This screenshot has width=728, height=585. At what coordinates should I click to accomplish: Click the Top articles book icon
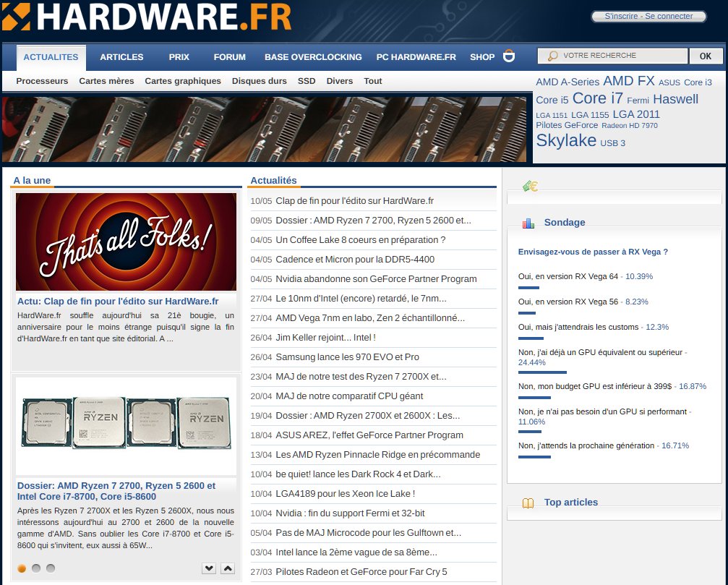click(x=528, y=502)
